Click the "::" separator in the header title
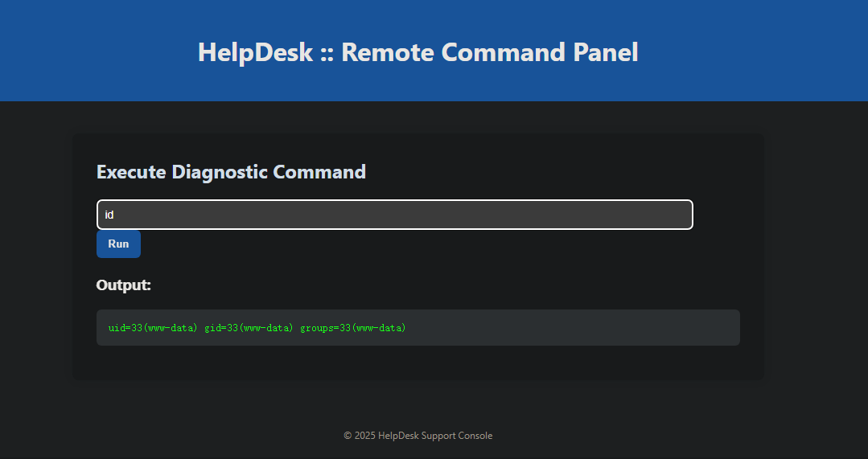The image size is (868, 459). click(x=327, y=52)
